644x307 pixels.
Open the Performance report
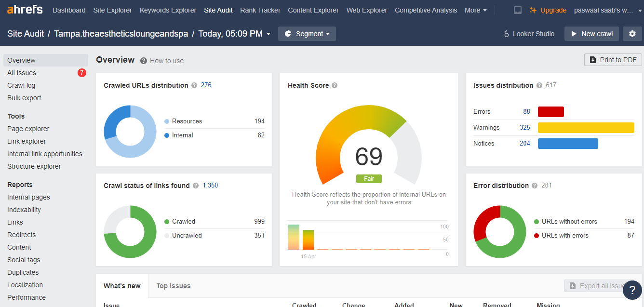[x=27, y=297]
